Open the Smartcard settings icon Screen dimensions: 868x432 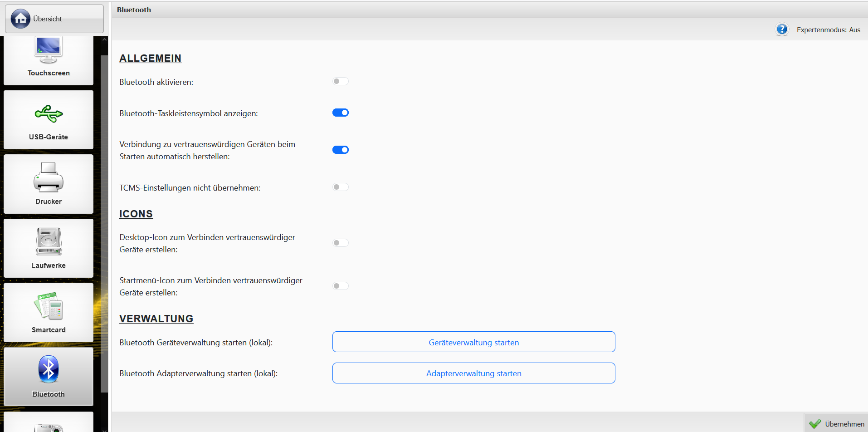[x=49, y=312]
